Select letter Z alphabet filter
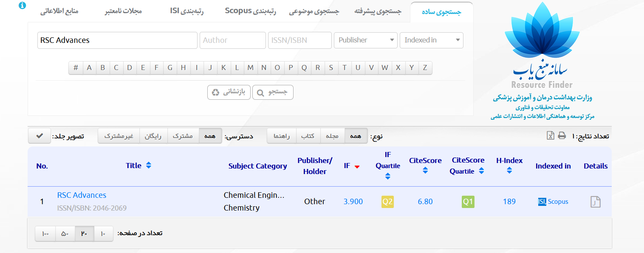The width and height of the screenshot is (644, 253). (425, 67)
